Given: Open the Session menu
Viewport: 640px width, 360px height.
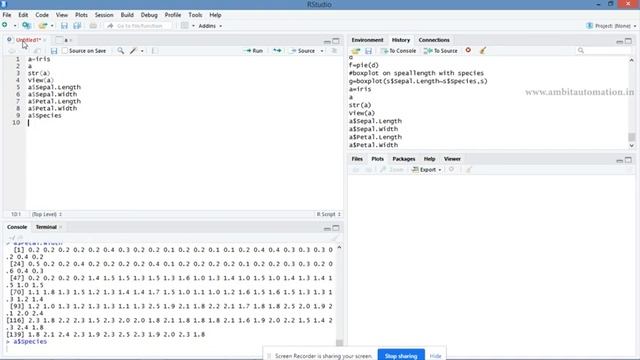Looking at the screenshot, I should [x=104, y=15].
